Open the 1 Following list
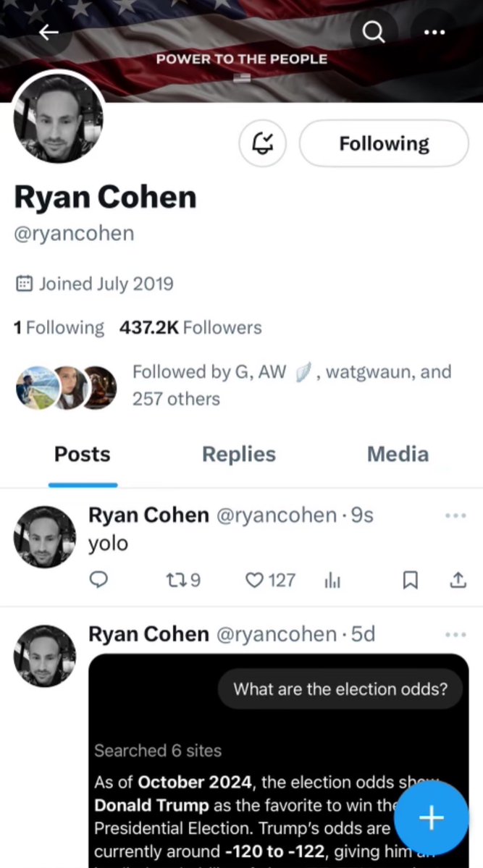The height and width of the screenshot is (868, 483). [x=59, y=328]
